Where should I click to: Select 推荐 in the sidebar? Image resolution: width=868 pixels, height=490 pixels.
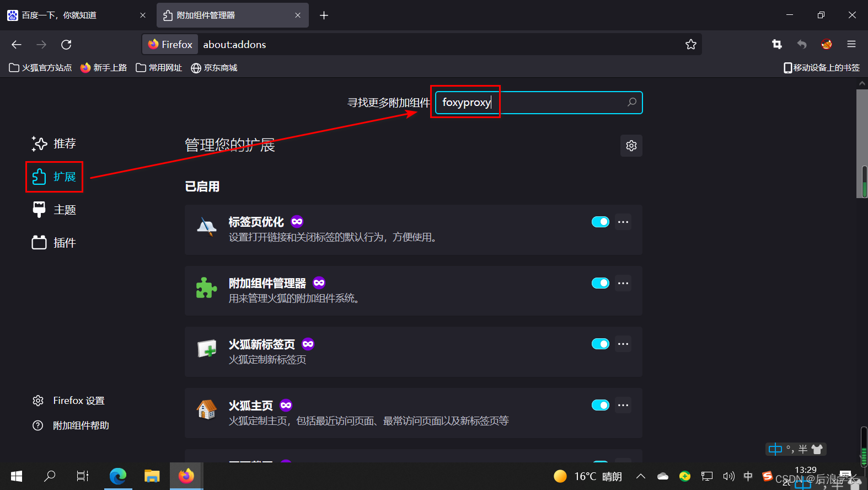click(54, 144)
